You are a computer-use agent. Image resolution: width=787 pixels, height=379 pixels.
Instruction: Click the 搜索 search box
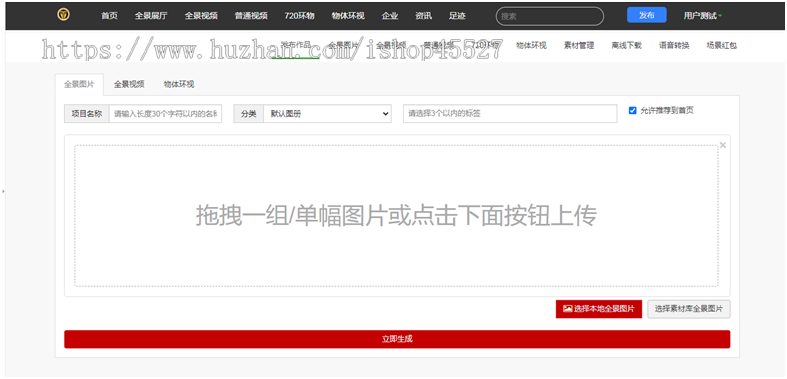click(550, 16)
